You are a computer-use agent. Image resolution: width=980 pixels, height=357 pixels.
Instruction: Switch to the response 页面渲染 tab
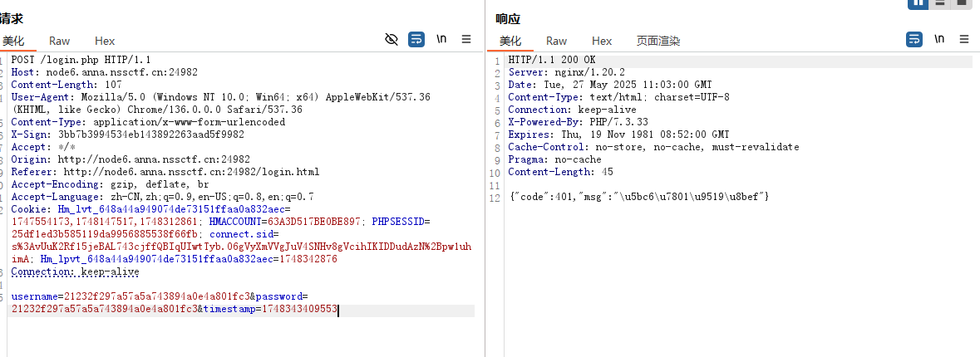pyautogui.click(x=658, y=41)
